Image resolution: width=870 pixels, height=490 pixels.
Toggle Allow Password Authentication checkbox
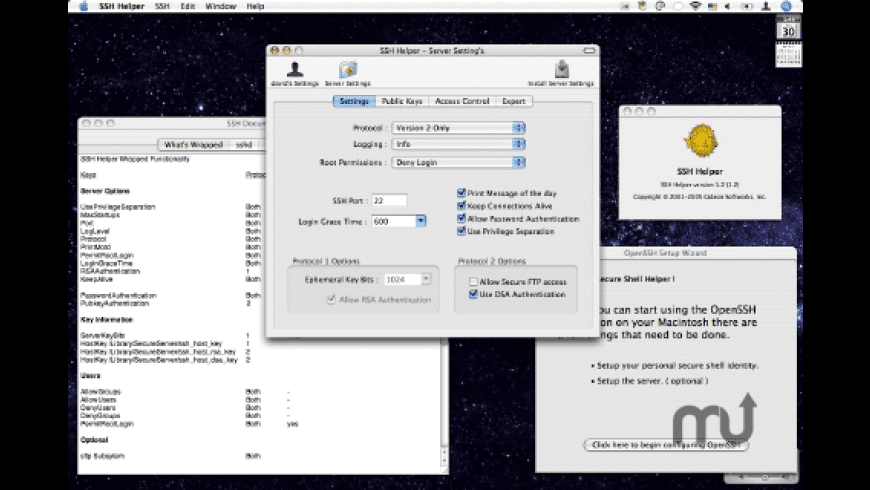click(x=461, y=219)
